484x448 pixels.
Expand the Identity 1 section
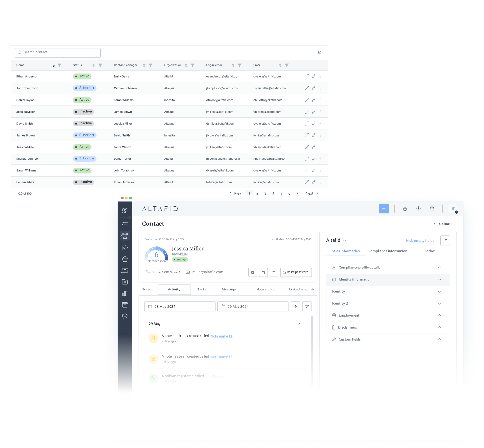[439, 291]
